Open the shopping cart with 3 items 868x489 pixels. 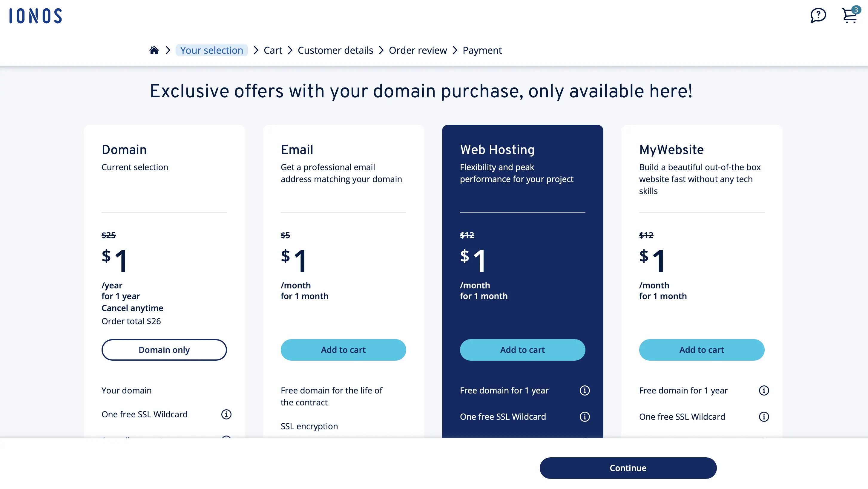tap(849, 16)
